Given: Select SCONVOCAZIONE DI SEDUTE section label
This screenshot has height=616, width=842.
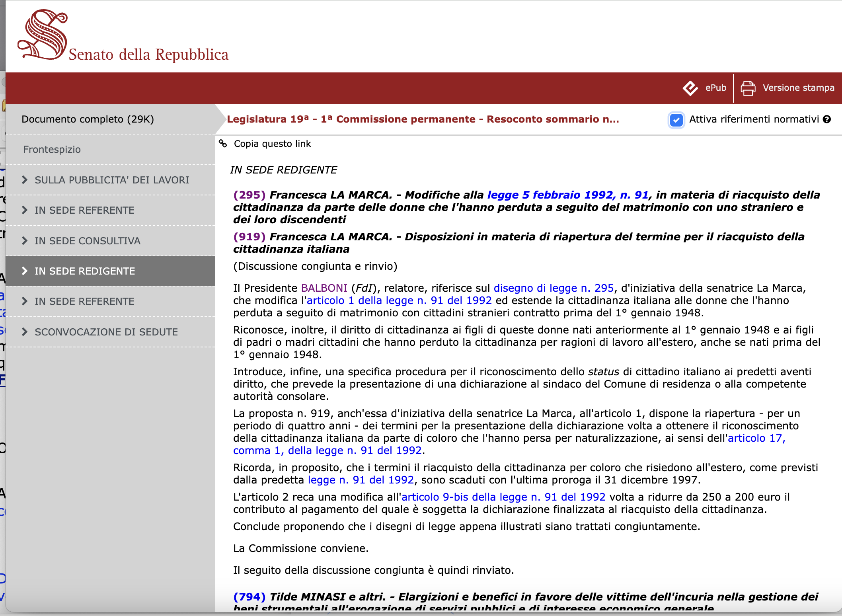Looking at the screenshot, I should click(106, 332).
